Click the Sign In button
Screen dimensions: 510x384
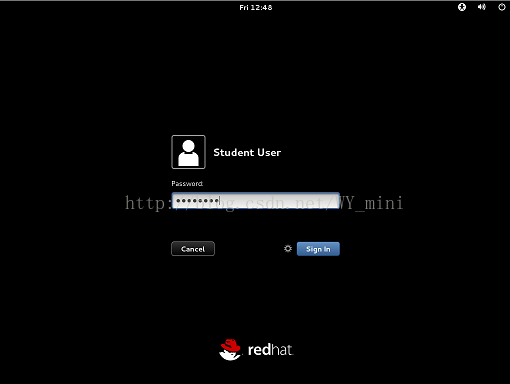click(x=318, y=249)
